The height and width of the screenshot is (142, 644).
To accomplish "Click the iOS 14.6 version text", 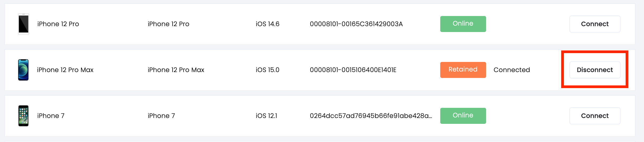I will [x=267, y=24].
